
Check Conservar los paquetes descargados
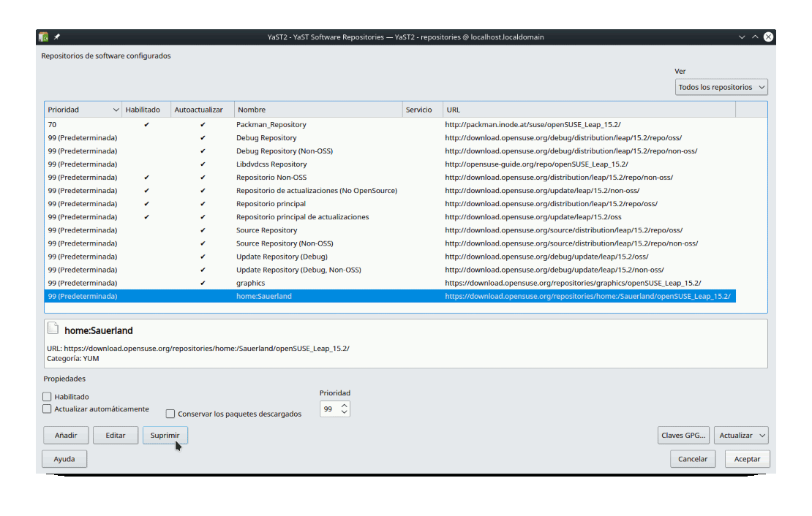pos(170,414)
